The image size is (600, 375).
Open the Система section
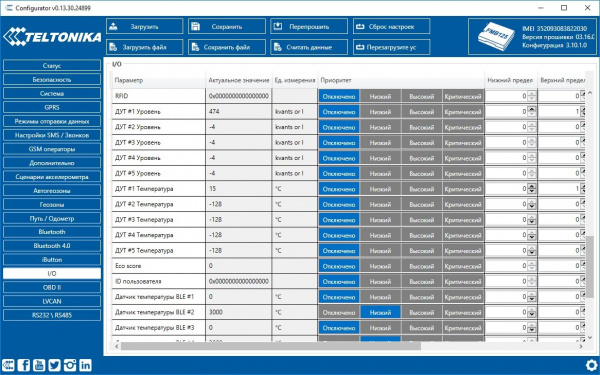tap(52, 93)
